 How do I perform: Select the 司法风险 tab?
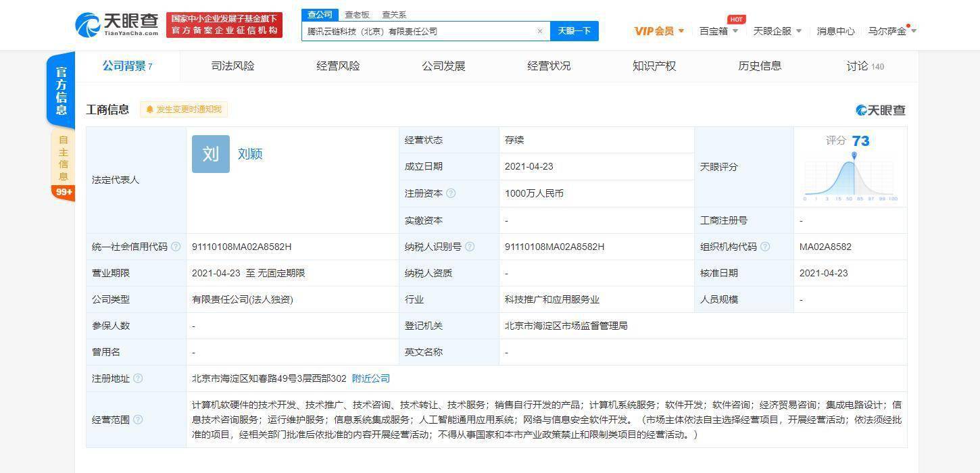tap(232, 66)
